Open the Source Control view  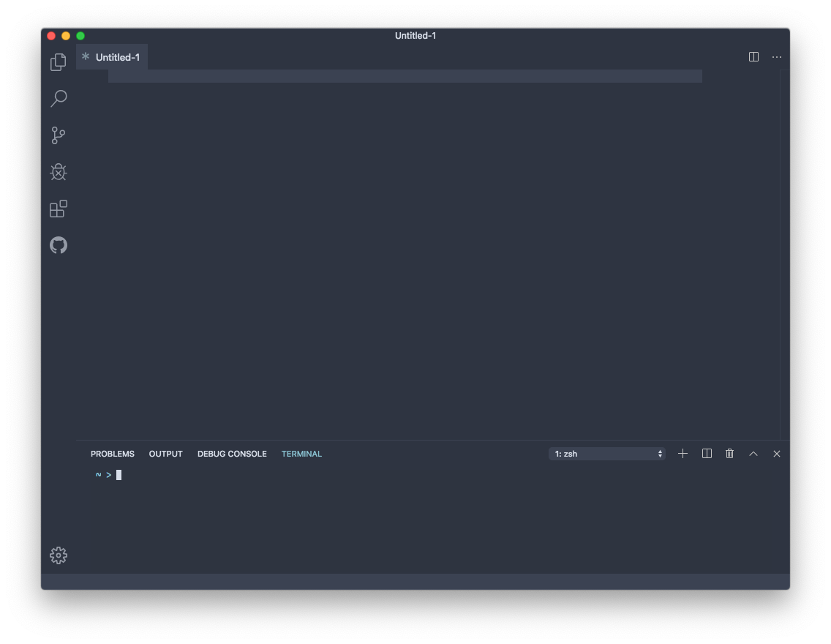pyautogui.click(x=59, y=135)
